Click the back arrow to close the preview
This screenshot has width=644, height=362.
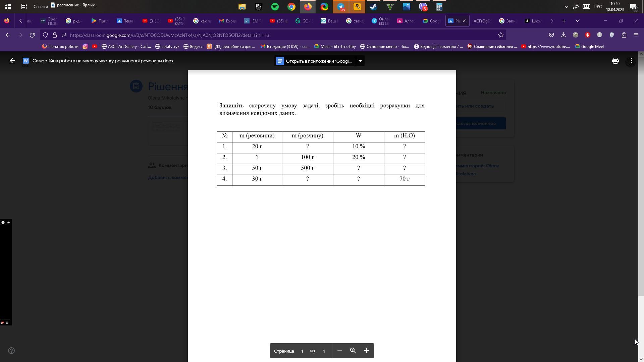[x=12, y=61]
